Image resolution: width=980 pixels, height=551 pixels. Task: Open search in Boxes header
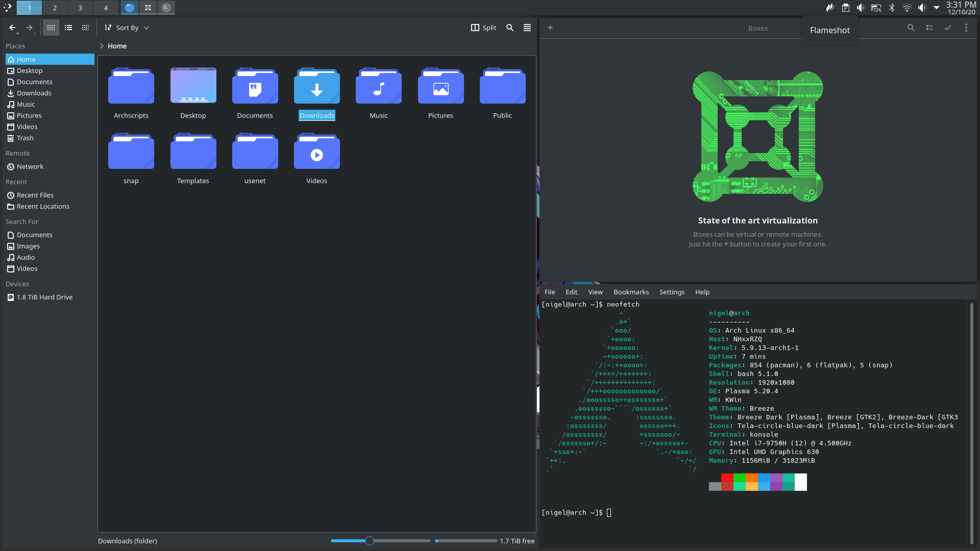tap(911, 28)
